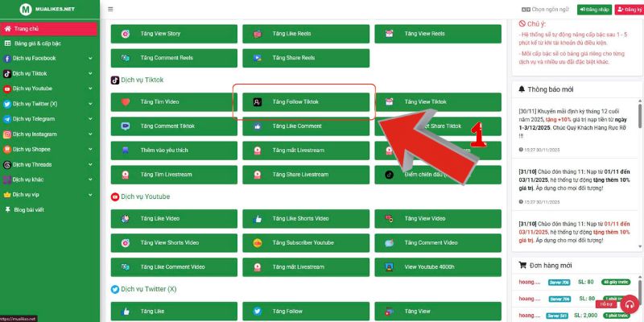Click icon on Tăng Subscriber Youtube

click(x=258, y=243)
